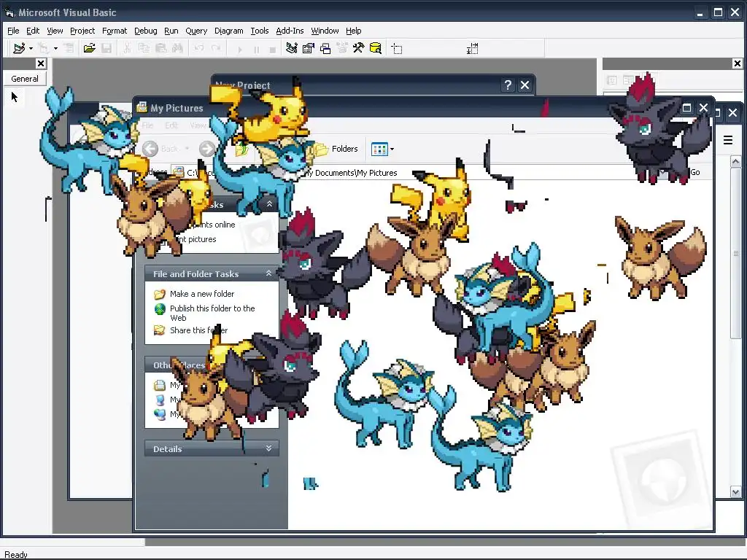This screenshot has height=560, width=747.
Task: Click the Add Standard EXE Project icon
Action: tap(19, 48)
